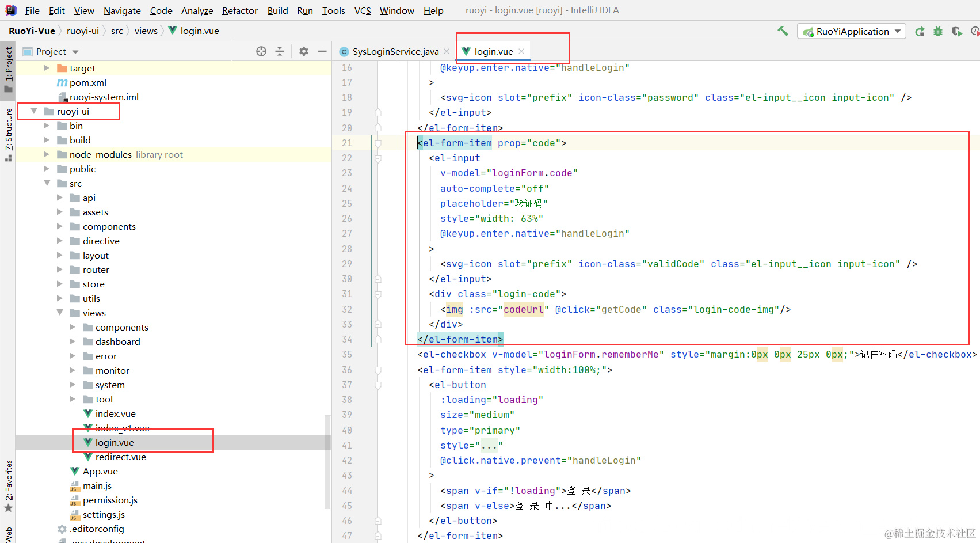980x543 pixels.
Task: Click the ruoyi-ui breadcrumb
Action: click(x=83, y=31)
